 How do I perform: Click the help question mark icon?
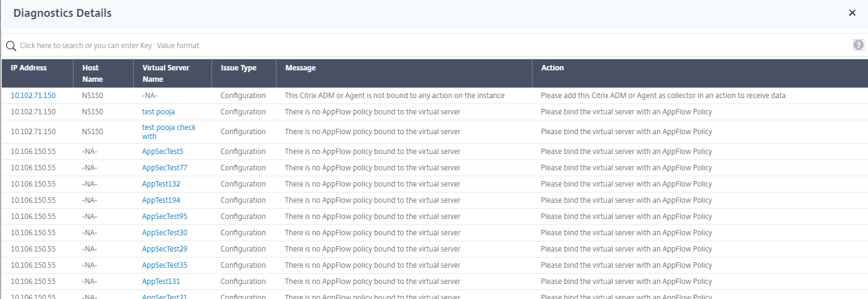(x=858, y=45)
